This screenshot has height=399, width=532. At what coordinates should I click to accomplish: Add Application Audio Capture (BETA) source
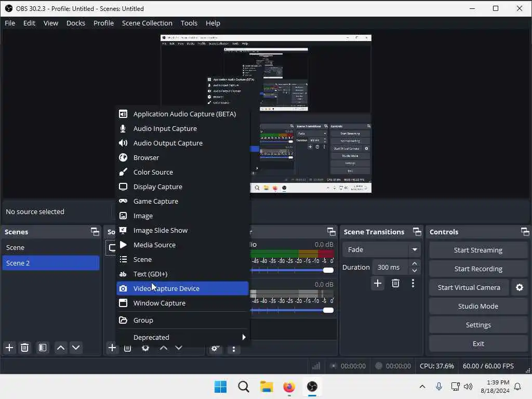point(182,114)
